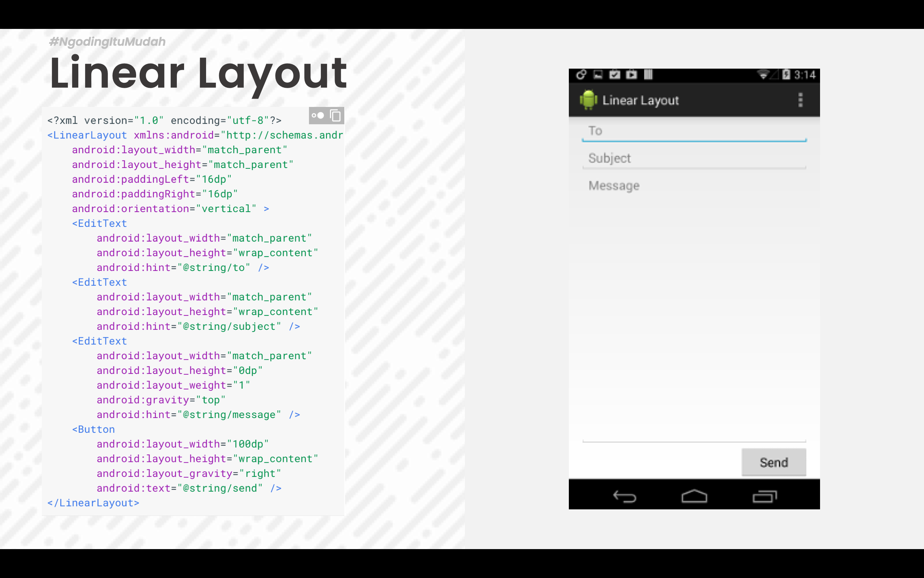Click the barcode notification icon
Viewport: 924px width, 578px height.
(x=648, y=74)
